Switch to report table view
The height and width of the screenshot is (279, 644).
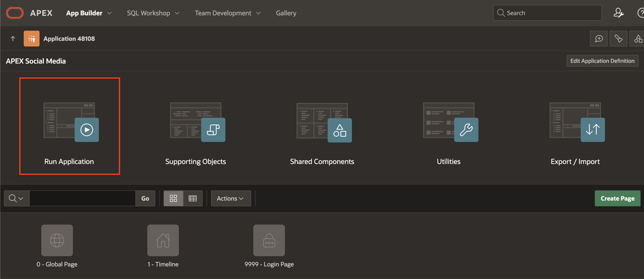193,198
